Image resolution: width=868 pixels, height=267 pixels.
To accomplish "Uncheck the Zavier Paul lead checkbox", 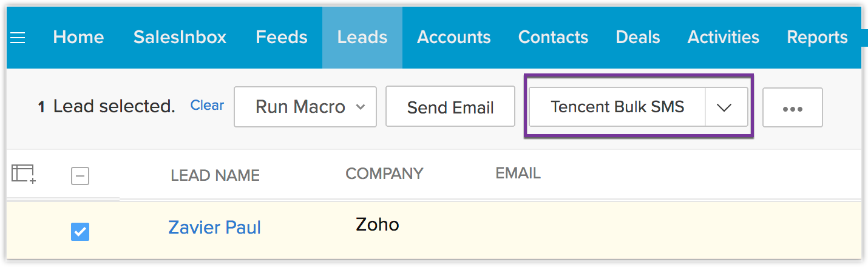I will [x=80, y=231].
